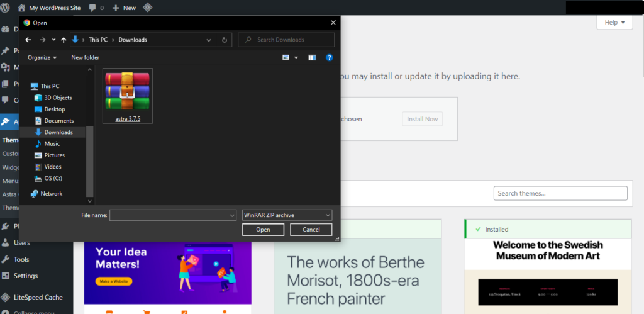Select the Swedish Museum of Modern Art theme
Viewport: 644px width, 314px height.
(548, 276)
